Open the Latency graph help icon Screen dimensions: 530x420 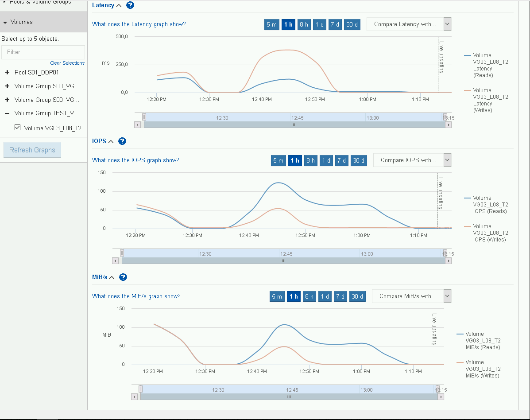pyautogui.click(x=130, y=5)
